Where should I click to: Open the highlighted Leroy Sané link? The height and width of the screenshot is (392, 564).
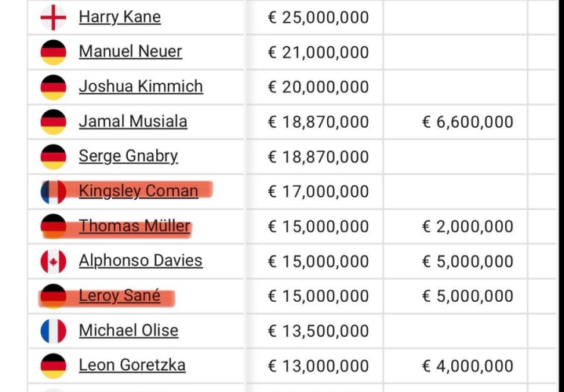click(x=119, y=296)
